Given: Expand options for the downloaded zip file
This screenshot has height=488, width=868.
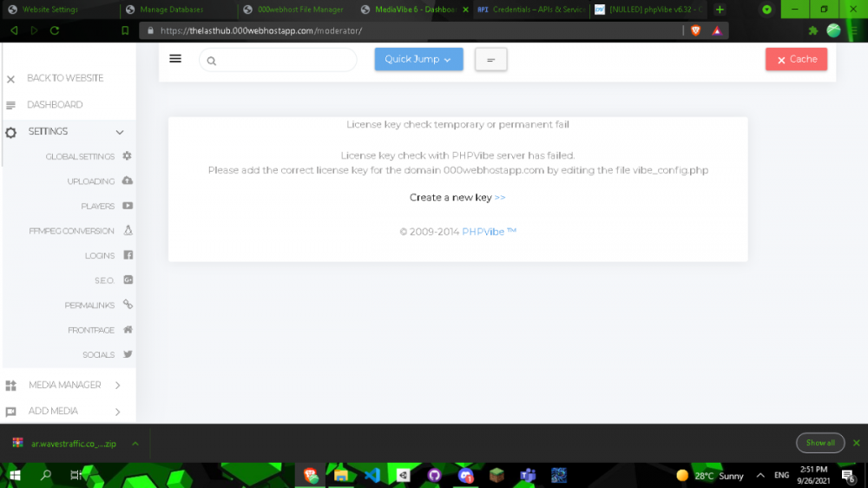Looking at the screenshot, I should (x=135, y=444).
